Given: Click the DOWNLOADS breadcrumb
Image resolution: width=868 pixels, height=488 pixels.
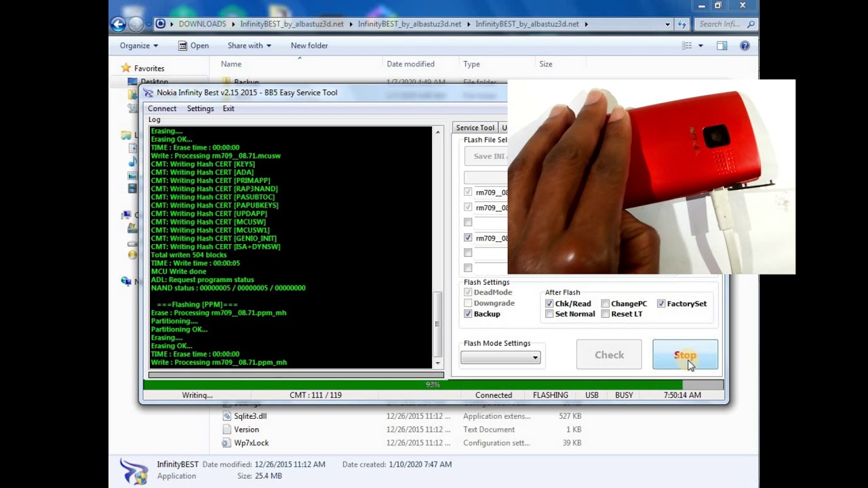Looking at the screenshot, I should coord(202,24).
